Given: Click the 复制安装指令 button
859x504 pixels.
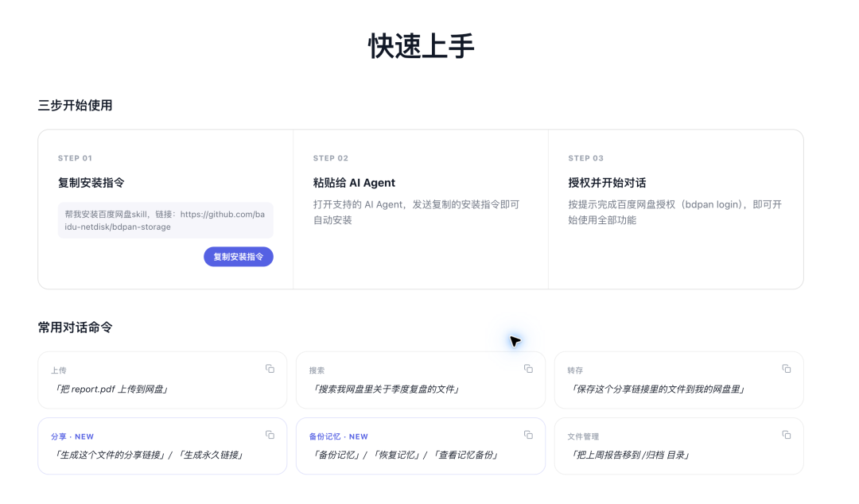Looking at the screenshot, I should [239, 257].
